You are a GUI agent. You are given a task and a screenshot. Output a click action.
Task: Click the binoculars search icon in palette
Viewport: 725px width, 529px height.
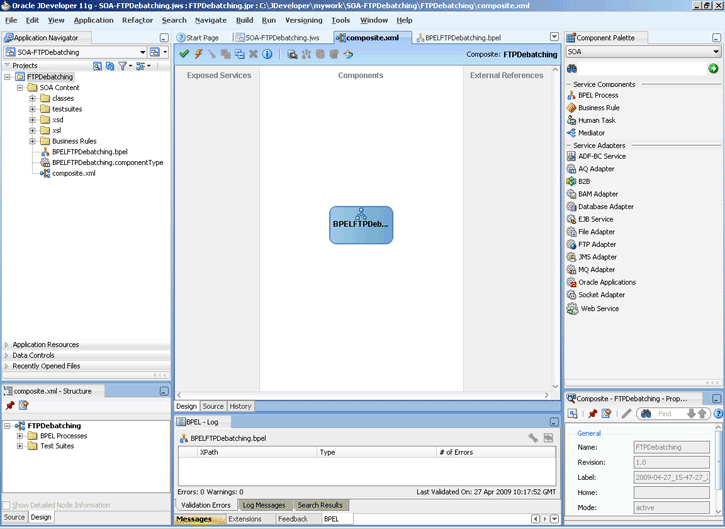pyautogui.click(x=572, y=68)
